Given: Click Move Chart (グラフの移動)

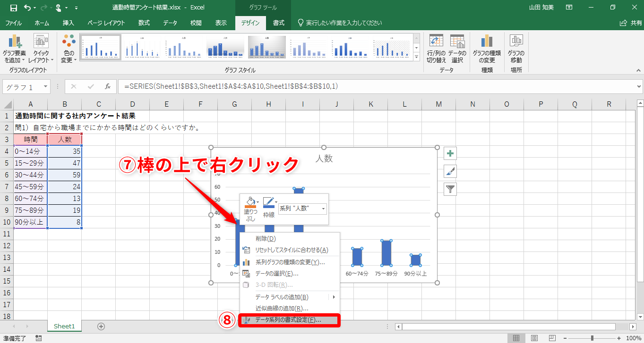Looking at the screenshot, I should [x=516, y=49].
